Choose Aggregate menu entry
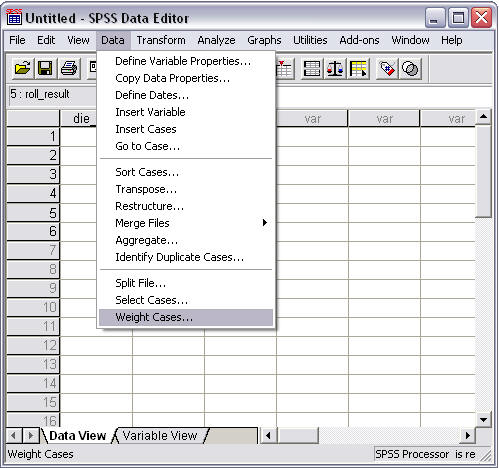Screen dimensions: 499x468 tap(186, 240)
